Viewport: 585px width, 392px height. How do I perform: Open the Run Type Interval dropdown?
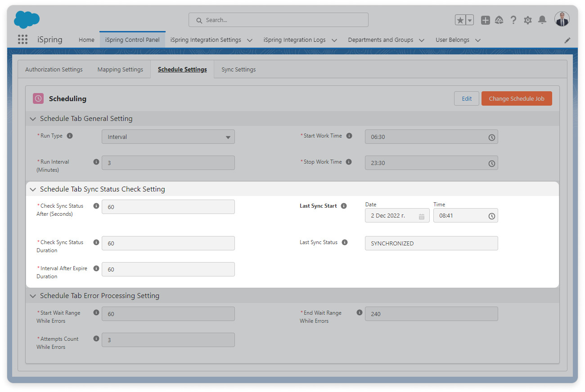coord(168,137)
